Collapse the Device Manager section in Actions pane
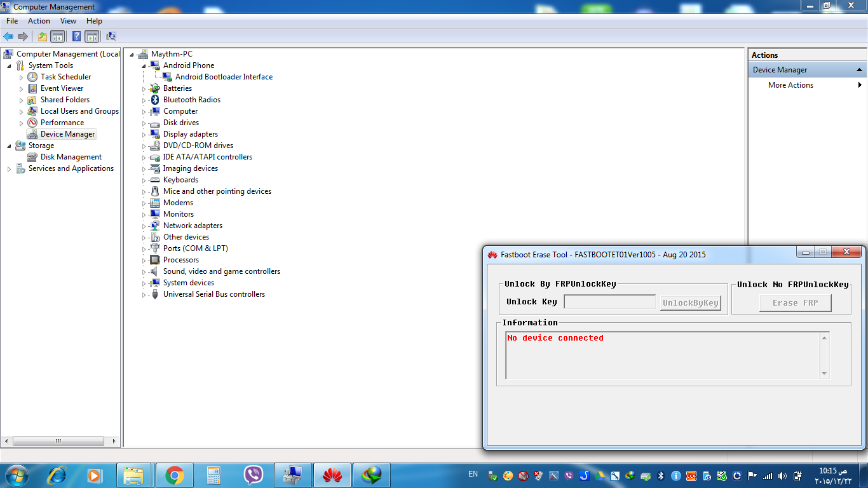The height and width of the screenshot is (488, 868). click(860, 70)
